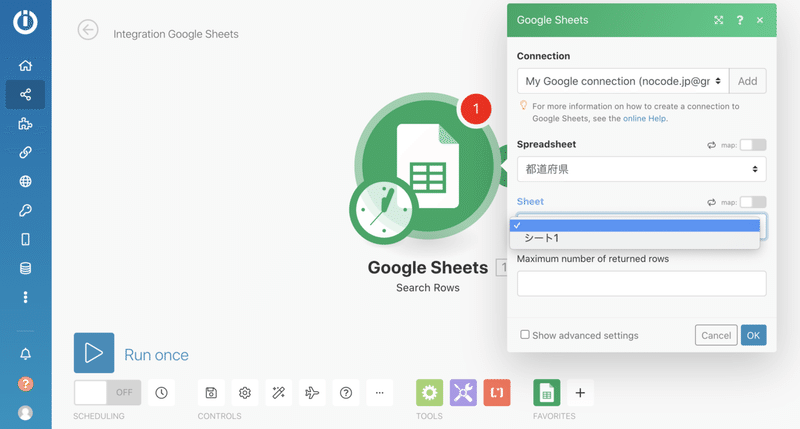Check Show advanced settings
The width and height of the screenshot is (800, 429).
(x=524, y=335)
